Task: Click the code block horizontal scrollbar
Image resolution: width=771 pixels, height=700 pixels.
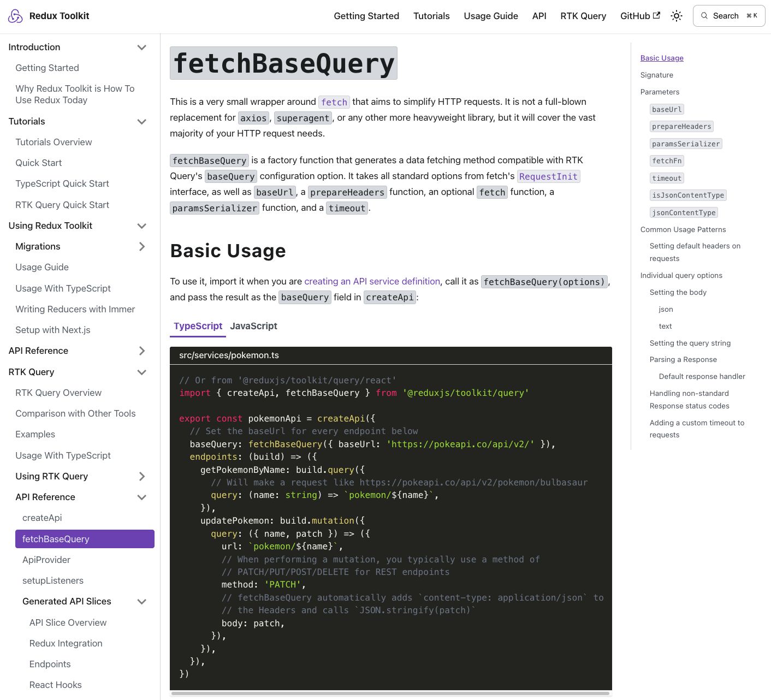Action: pos(390,693)
